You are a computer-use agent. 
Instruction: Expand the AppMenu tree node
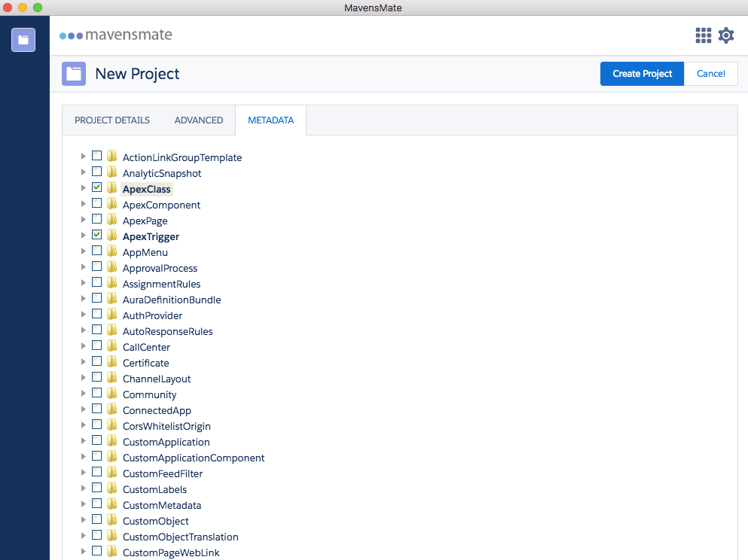[83, 251]
